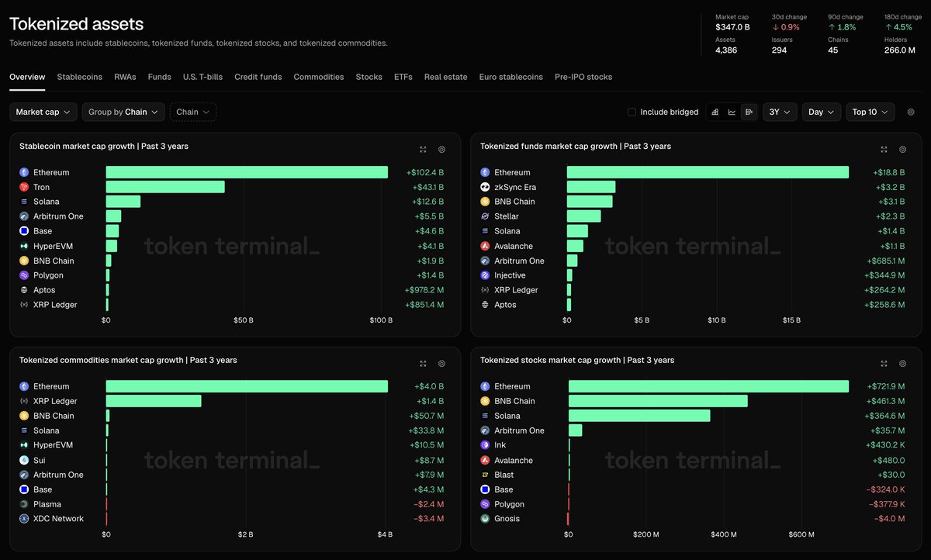931x560 pixels.
Task: Click the Assets count 4,386
Action: click(726, 50)
